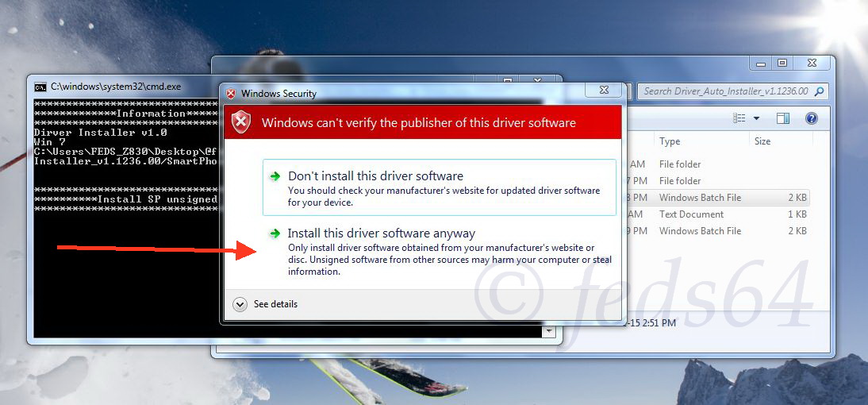
Task: Click cmd window scrollbar down arrow
Action: pos(548,331)
